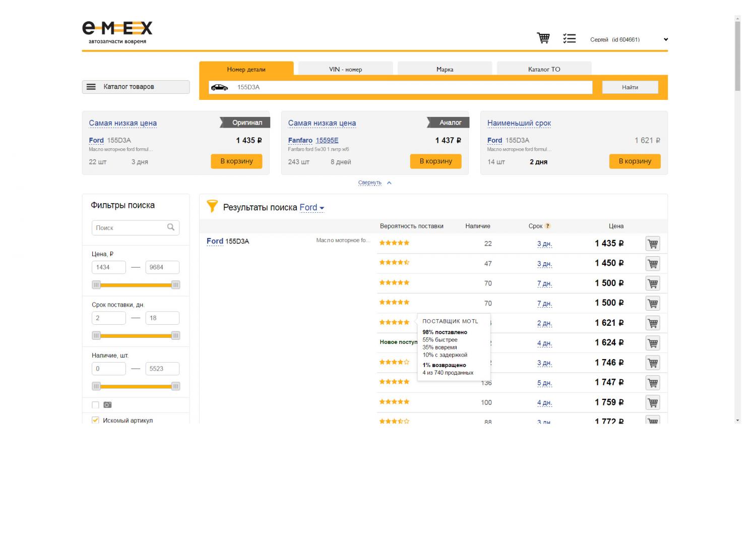Click the 5 дн. link in 1 747 ₽ row

pyautogui.click(x=544, y=383)
